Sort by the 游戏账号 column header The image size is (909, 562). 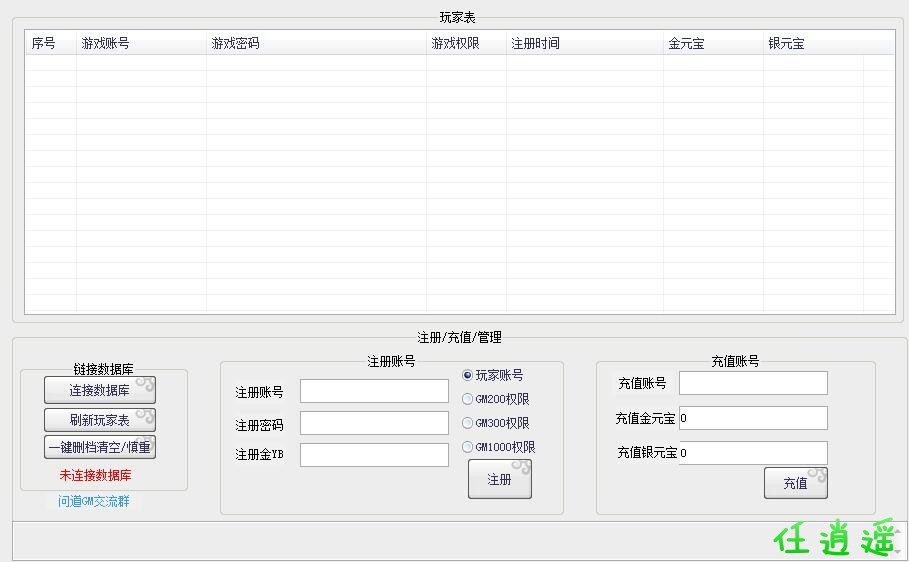click(141, 43)
